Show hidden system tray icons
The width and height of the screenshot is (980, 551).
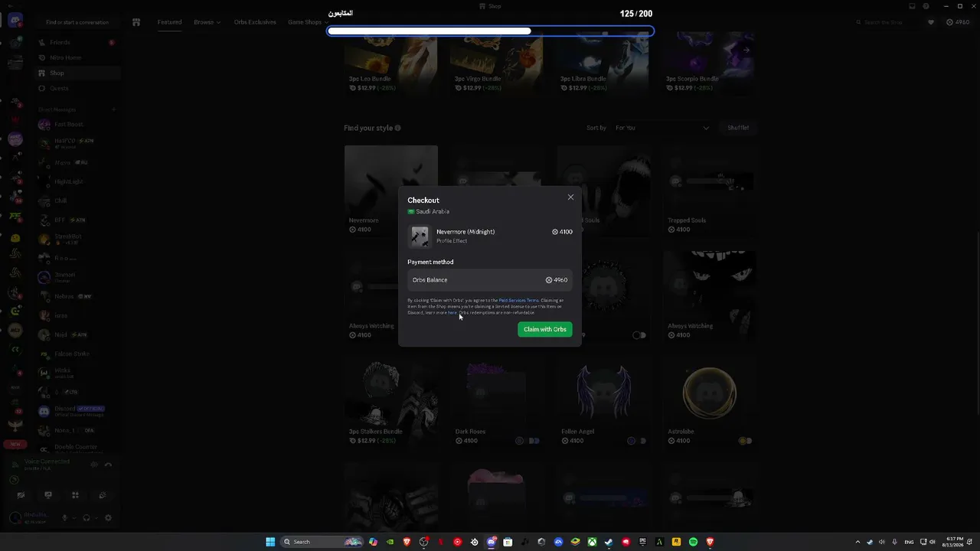coord(857,542)
